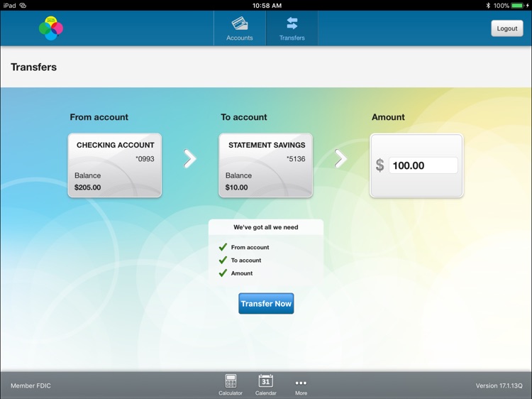Open the More menu

(x=301, y=387)
